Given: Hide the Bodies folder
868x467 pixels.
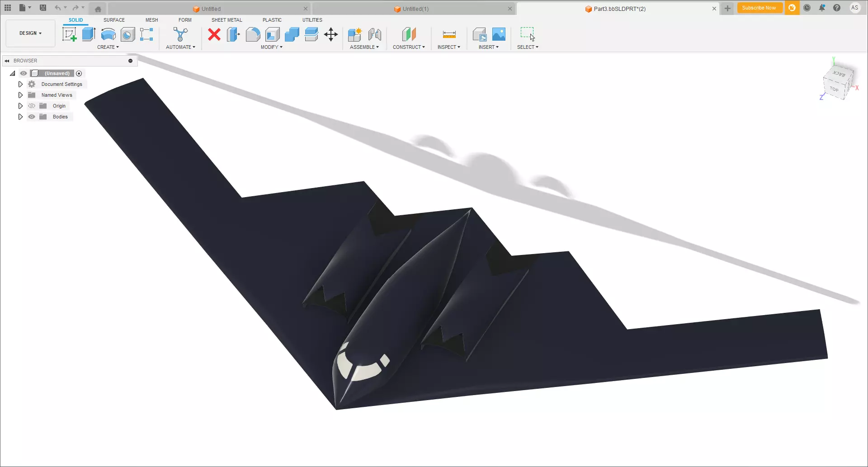Looking at the screenshot, I should pos(32,117).
